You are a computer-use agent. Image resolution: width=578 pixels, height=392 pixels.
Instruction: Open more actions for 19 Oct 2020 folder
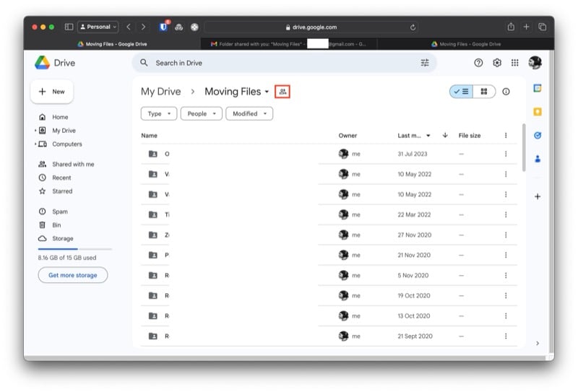click(x=506, y=296)
